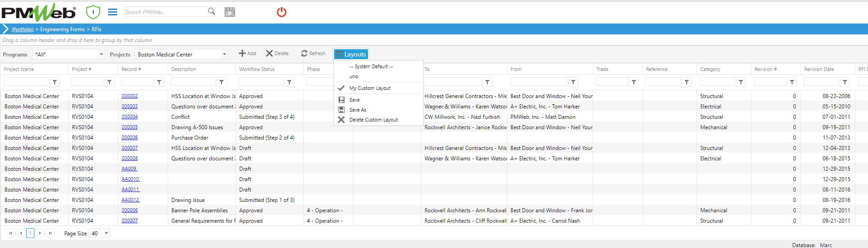The width and height of the screenshot is (868, 248).
Task: Click the Record # filter icon
Action: coord(159,82)
